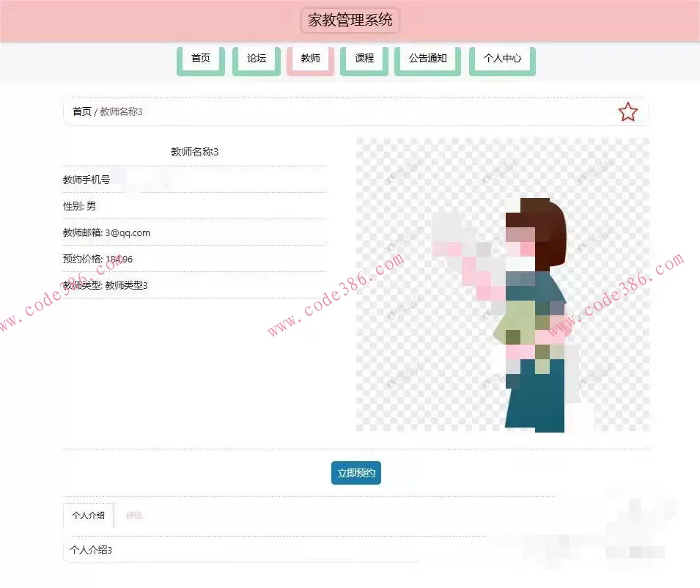This screenshot has width=700, height=588.
Task: Click the star favorite icon
Action: click(628, 111)
